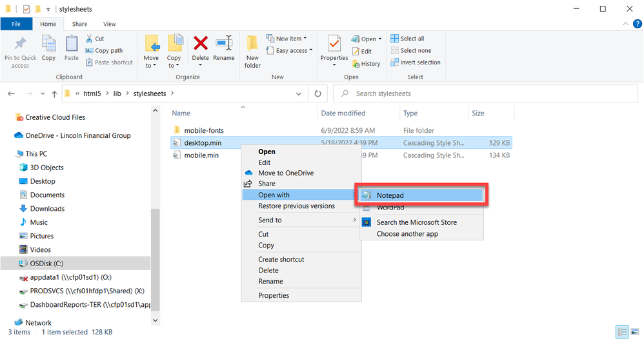Image resolution: width=644 pixels, height=339 pixels.
Task: Click Choose another app option
Action: coord(407,234)
